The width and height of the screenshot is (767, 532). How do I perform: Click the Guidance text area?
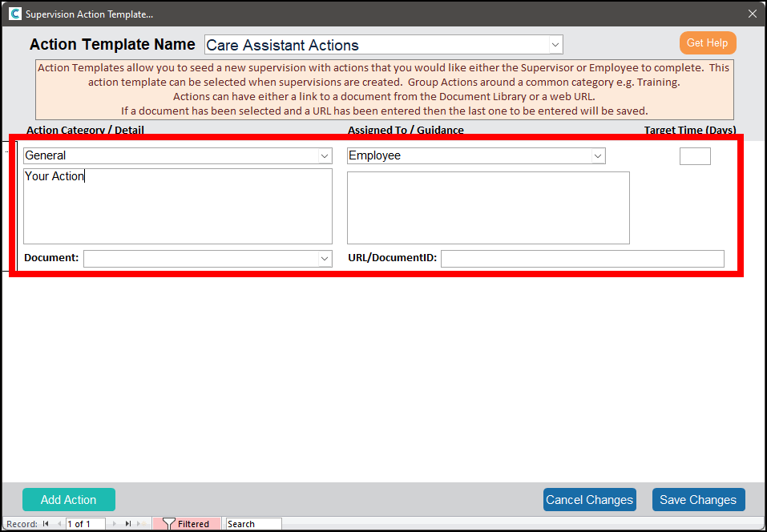(x=488, y=208)
